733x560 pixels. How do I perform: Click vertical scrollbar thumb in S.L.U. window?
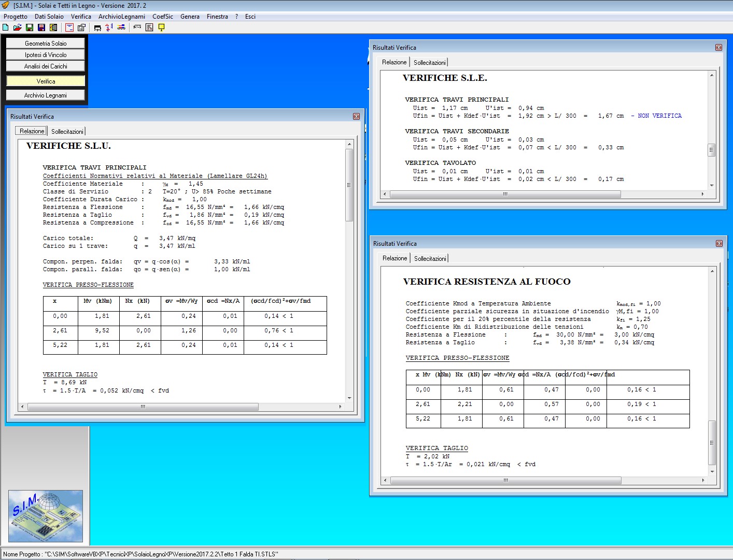click(x=349, y=185)
